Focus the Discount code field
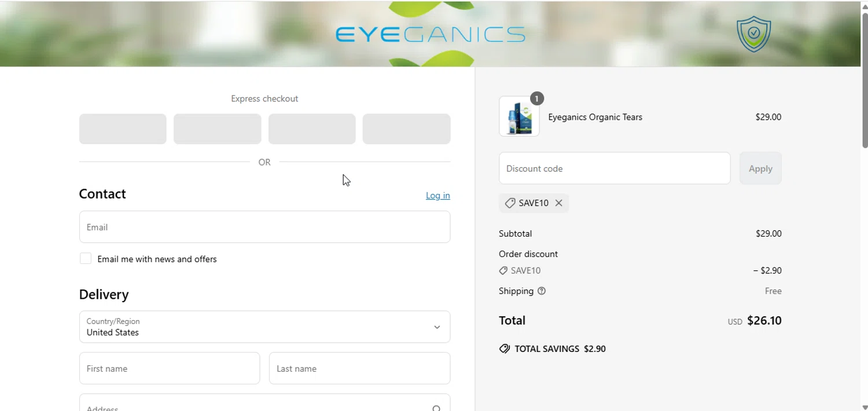Screen dimensions: 868x411 [x=615, y=168]
